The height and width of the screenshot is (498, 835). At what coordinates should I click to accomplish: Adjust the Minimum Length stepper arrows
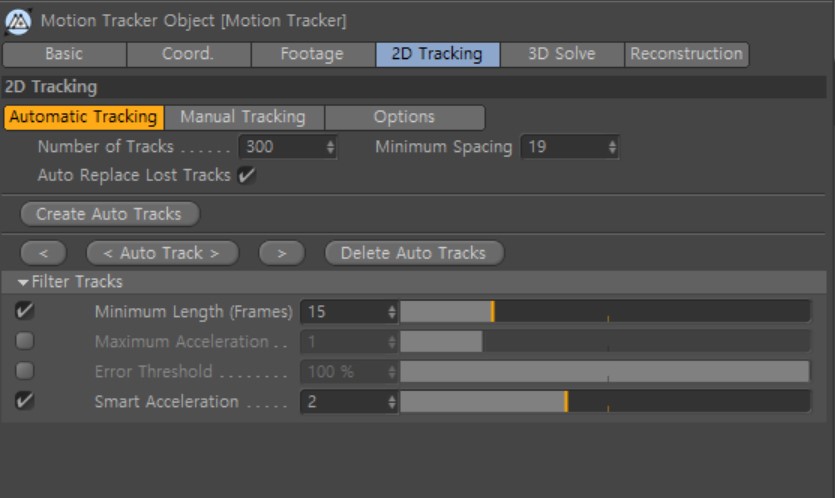pyautogui.click(x=392, y=312)
